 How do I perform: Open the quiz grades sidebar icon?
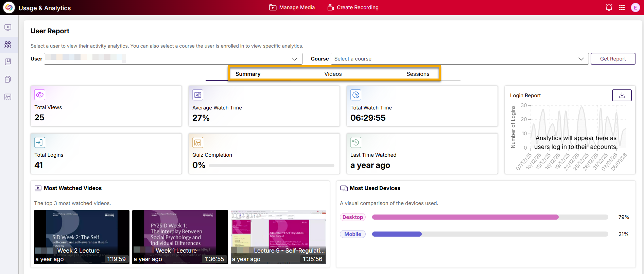(x=8, y=97)
